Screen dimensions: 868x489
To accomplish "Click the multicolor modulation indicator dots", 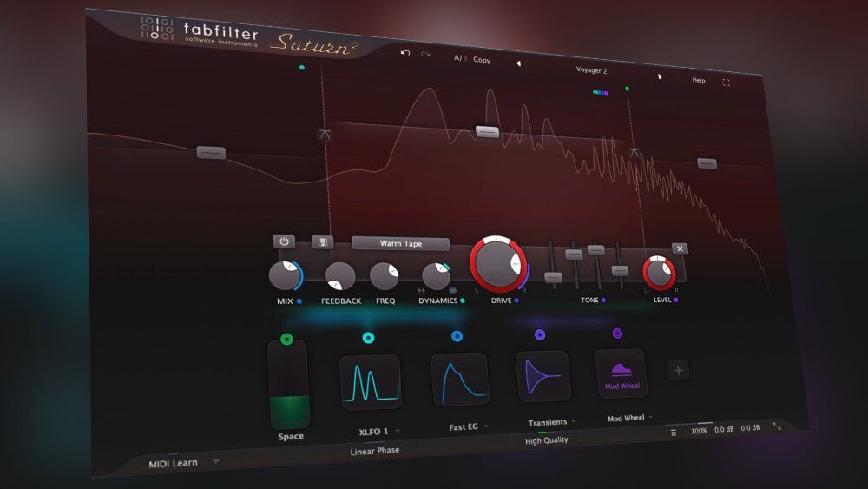I will click(601, 92).
